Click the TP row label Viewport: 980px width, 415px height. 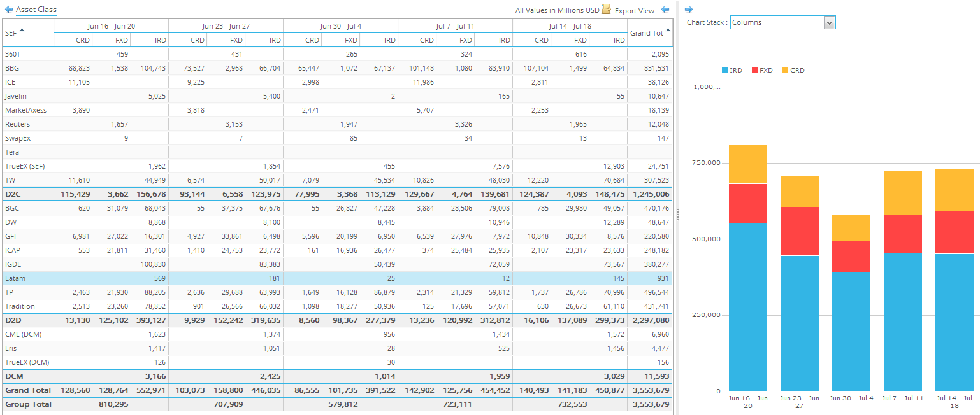point(9,292)
